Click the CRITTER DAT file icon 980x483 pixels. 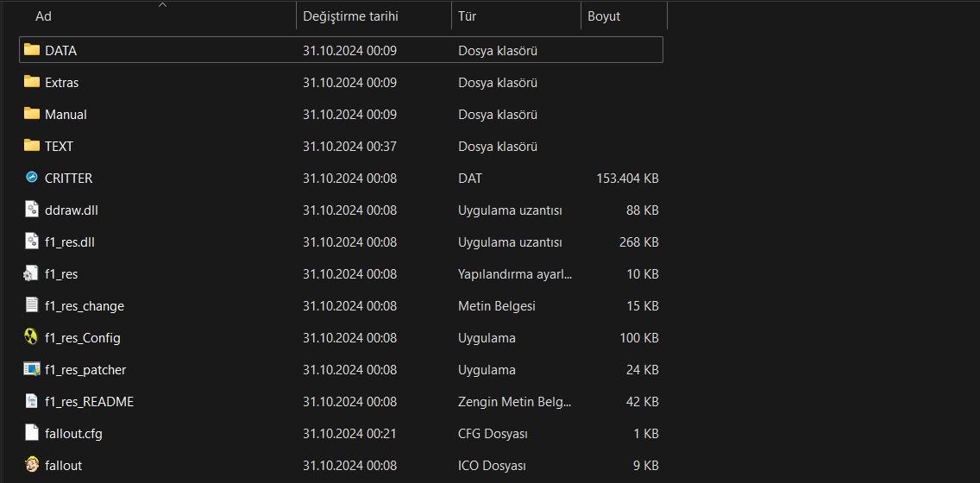coord(32,178)
